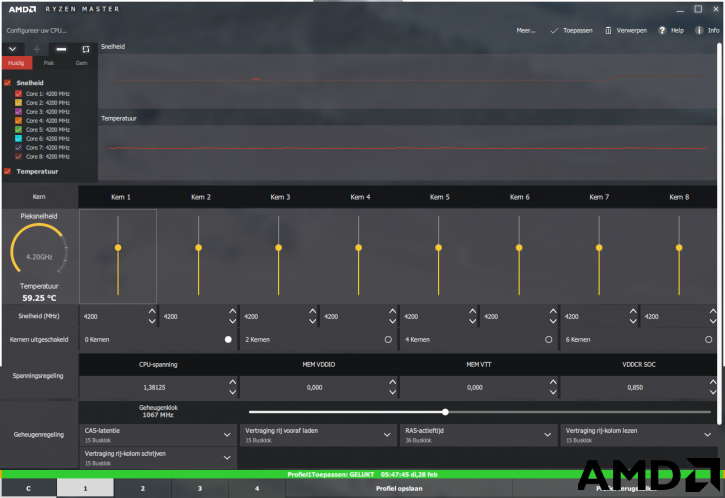This screenshot has height=498, width=725.
Task: Toggle Core 1 checkbox
Action: pos(18,93)
